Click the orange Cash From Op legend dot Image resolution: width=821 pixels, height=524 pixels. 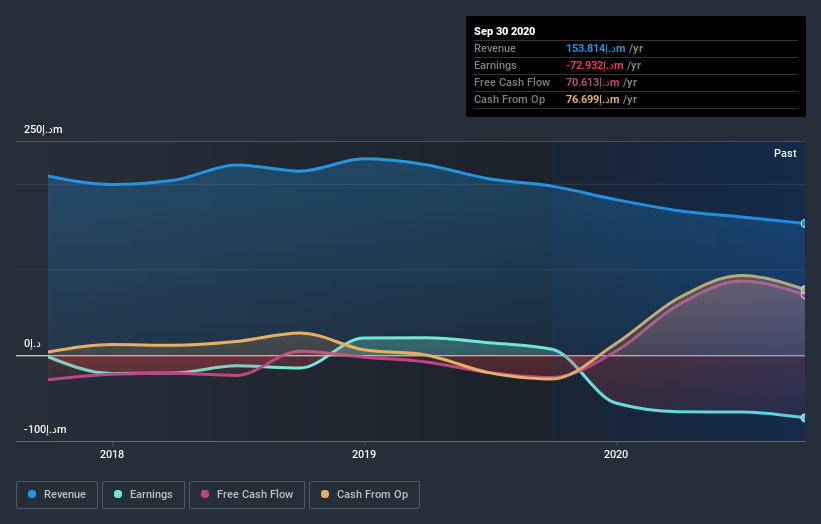pos(325,494)
